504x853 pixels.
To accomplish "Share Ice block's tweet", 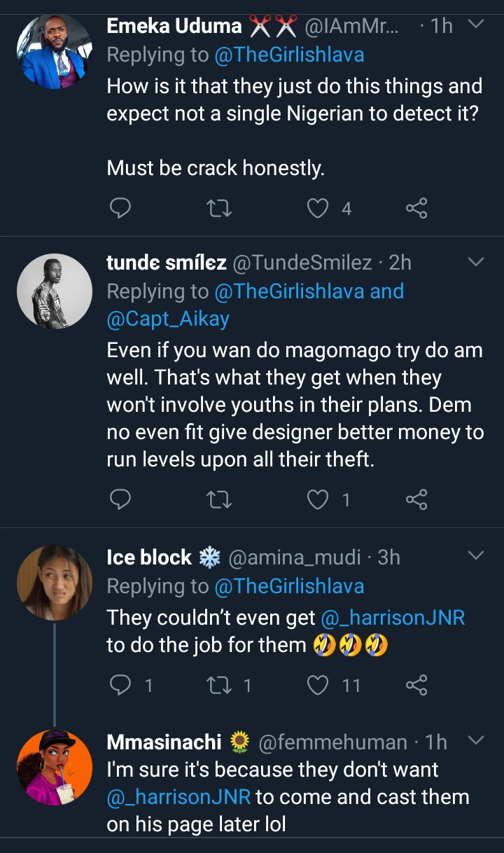I will click(416, 684).
